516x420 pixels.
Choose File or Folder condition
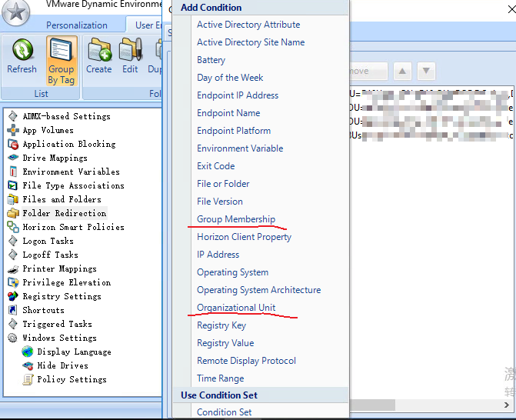coord(223,184)
